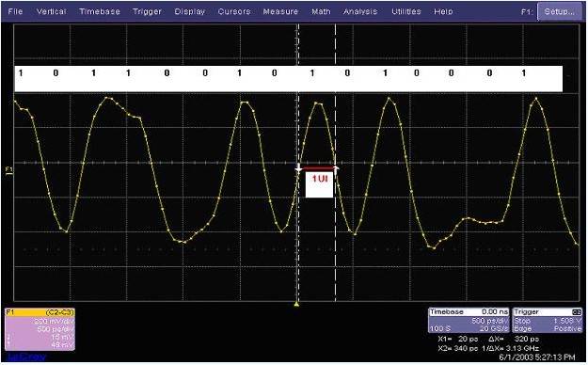Expand the Trigger menu
588x365 pixels.
coord(147,11)
